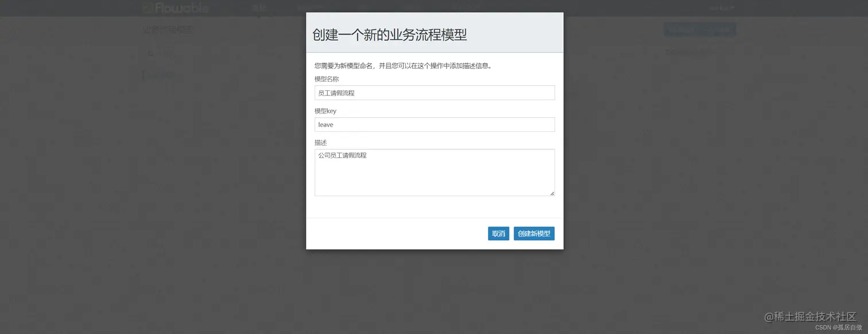Click the 稀土掘金技术社区 watermark
This screenshot has width=868, height=334.
click(x=809, y=317)
